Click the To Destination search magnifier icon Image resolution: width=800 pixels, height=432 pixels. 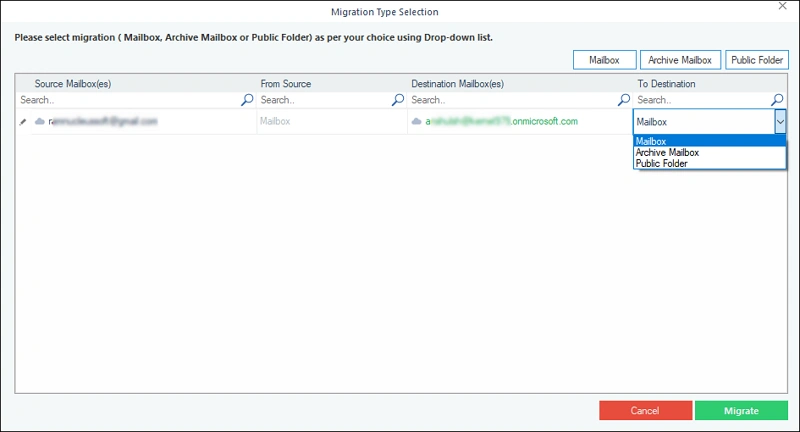[x=777, y=100]
